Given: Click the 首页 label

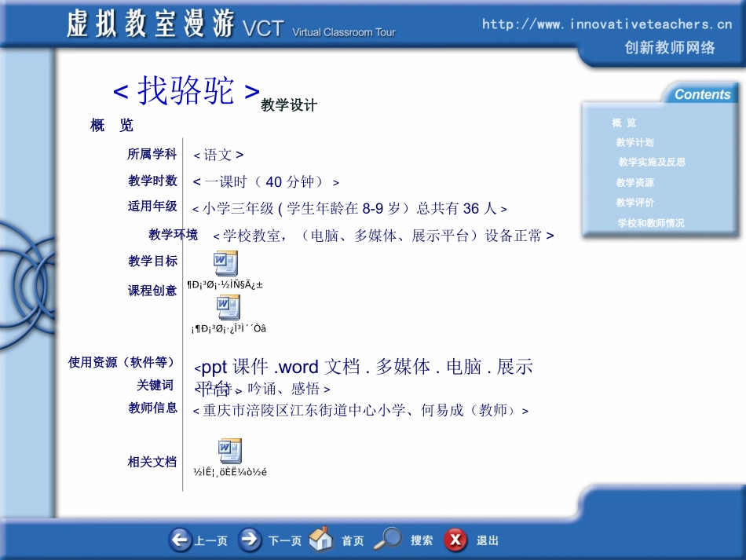Looking at the screenshot, I should tap(353, 541).
